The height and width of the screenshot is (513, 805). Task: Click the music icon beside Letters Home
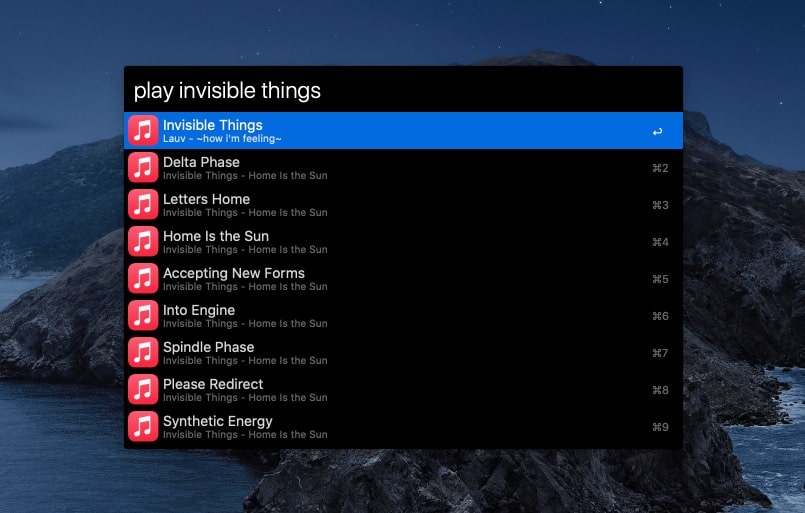143,204
